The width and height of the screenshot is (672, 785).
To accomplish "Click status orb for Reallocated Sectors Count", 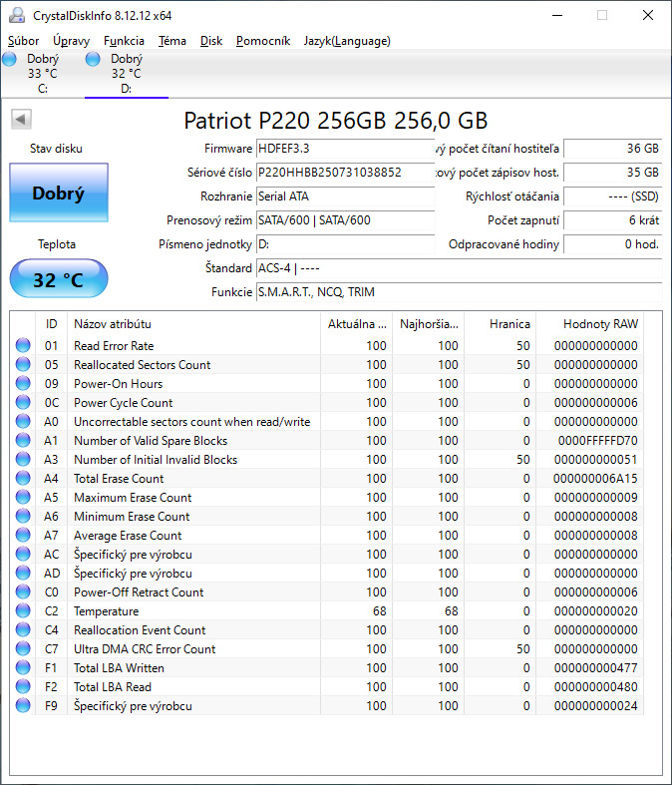I will [23, 364].
